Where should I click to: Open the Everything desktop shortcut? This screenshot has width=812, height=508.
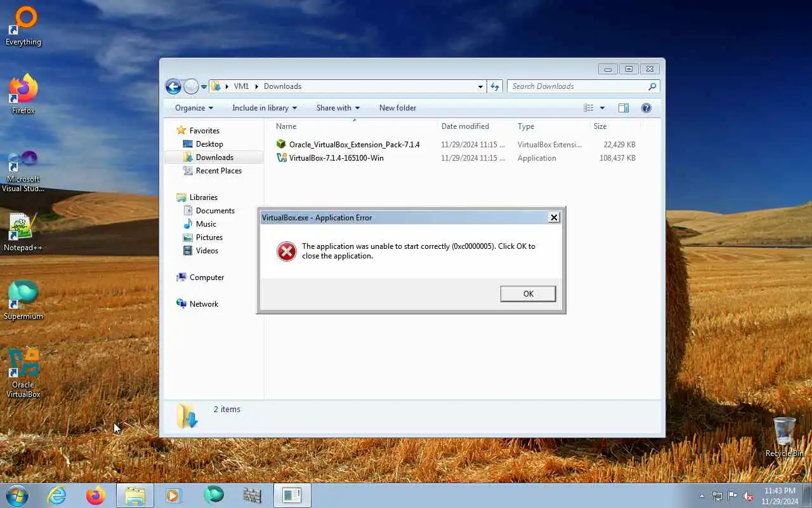click(23, 27)
